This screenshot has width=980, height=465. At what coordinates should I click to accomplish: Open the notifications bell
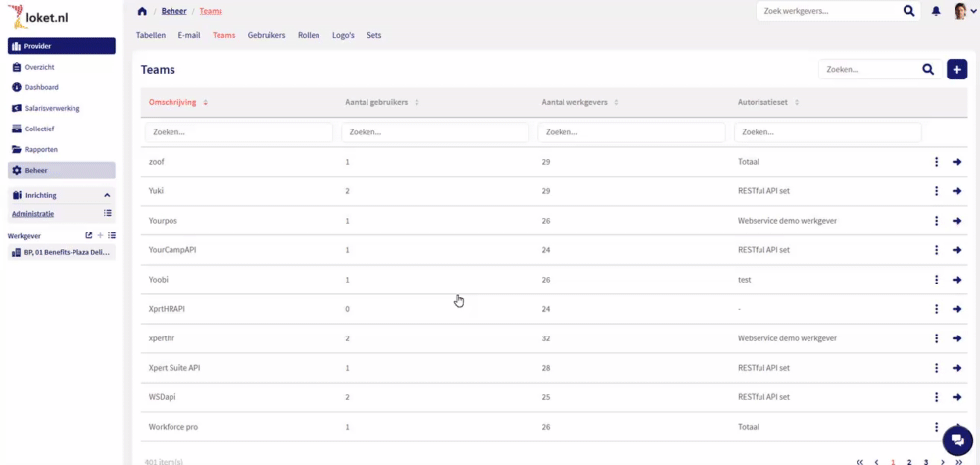pyautogui.click(x=936, y=11)
